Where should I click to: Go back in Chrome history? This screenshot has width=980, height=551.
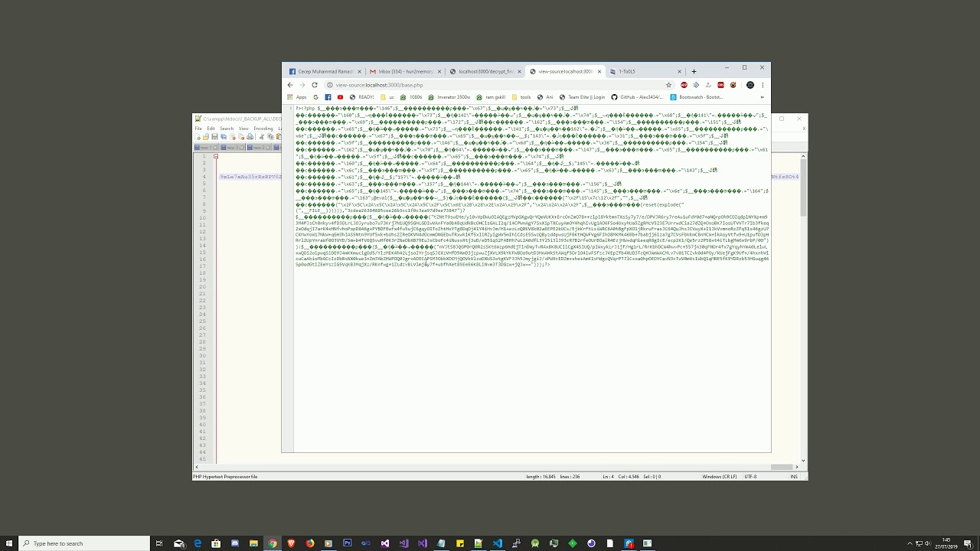pos(290,85)
